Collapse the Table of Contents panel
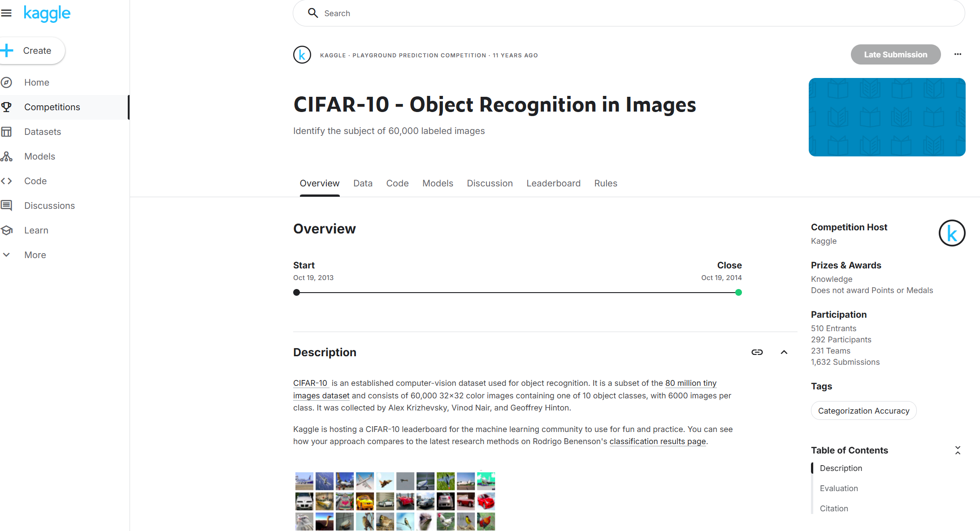The image size is (980, 531). (x=958, y=450)
